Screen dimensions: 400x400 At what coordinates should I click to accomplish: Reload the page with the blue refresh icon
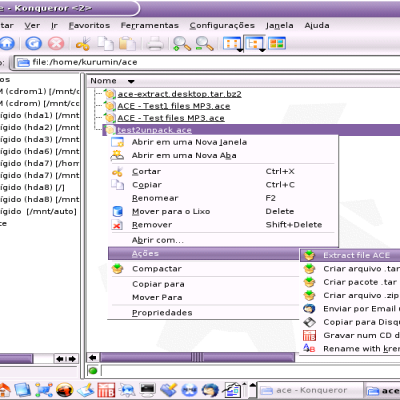pos(34,43)
